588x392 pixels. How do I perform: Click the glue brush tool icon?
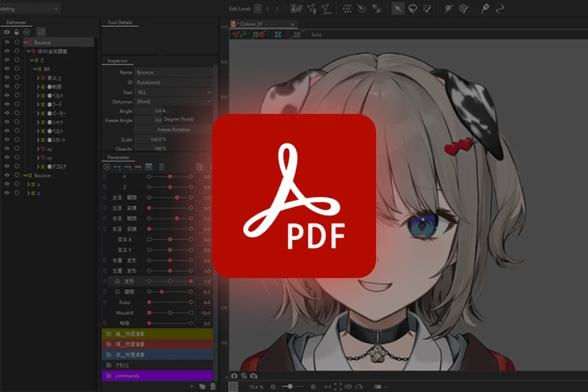tap(464, 9)
